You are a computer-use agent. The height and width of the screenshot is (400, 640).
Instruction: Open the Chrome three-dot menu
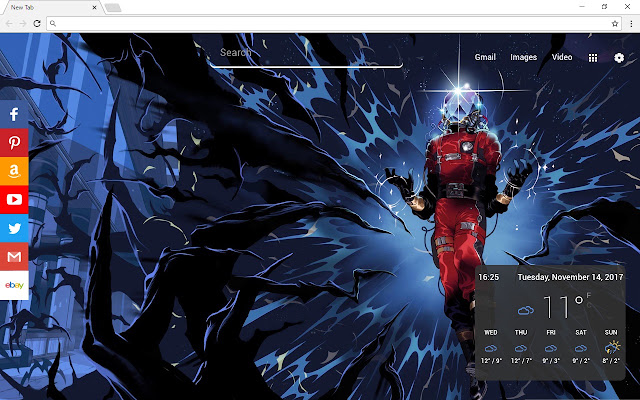coord(631,24)
